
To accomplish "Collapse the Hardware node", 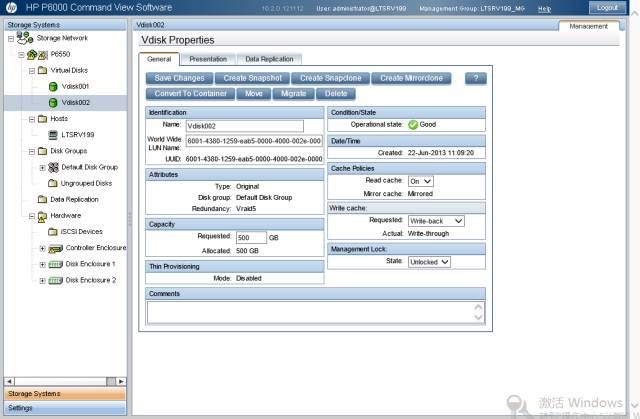I will pyautogui.click(x=32, y=216).
